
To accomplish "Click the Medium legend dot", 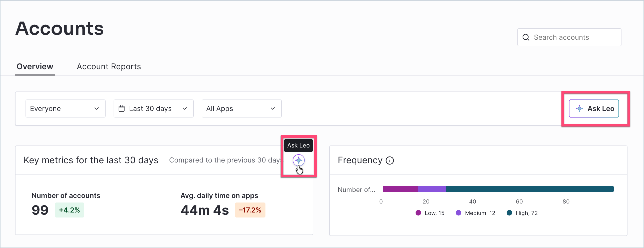I will 458,213.
